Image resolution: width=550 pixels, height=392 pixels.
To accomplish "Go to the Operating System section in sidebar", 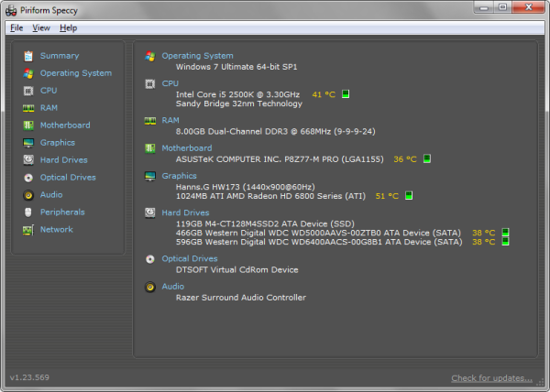I will (76, 73).
